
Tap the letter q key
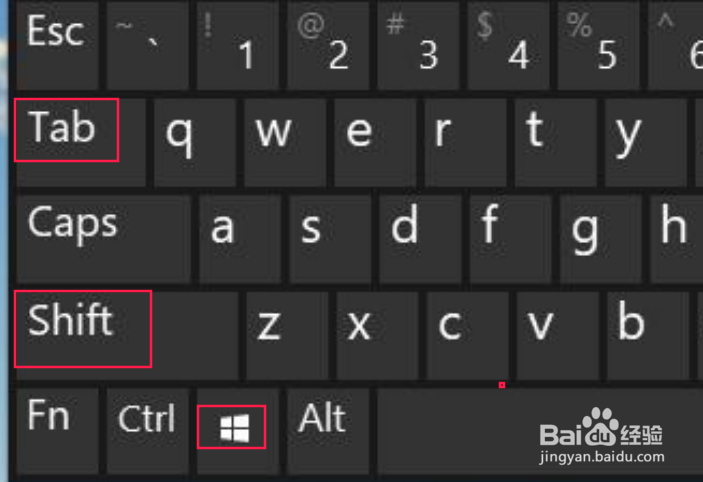tap(195, 142)
